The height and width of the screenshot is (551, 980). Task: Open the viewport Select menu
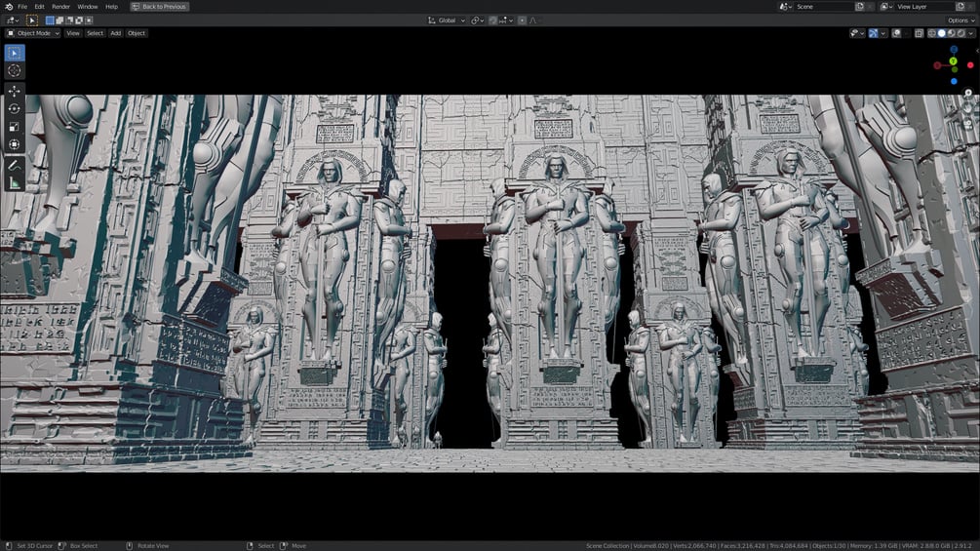click(95, 33)
